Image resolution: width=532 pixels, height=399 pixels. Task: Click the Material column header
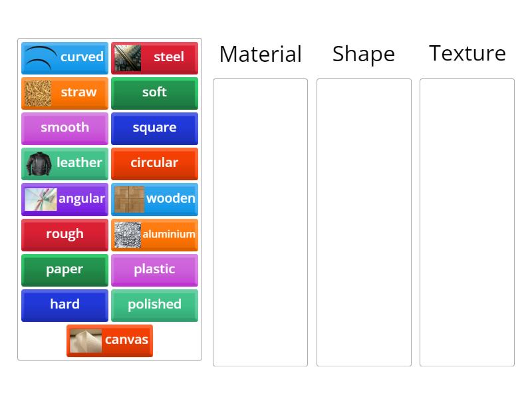pyautogui.click(x=260, y=54)
